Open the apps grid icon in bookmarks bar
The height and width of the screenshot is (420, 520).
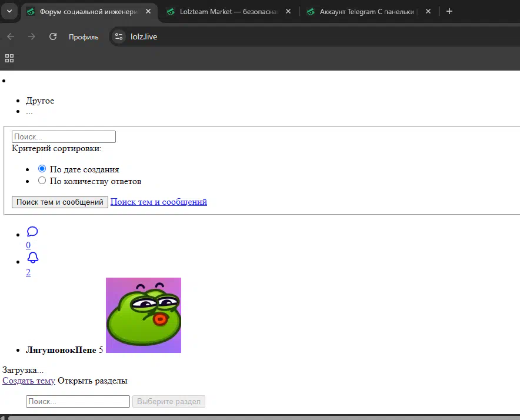[9, 58]
